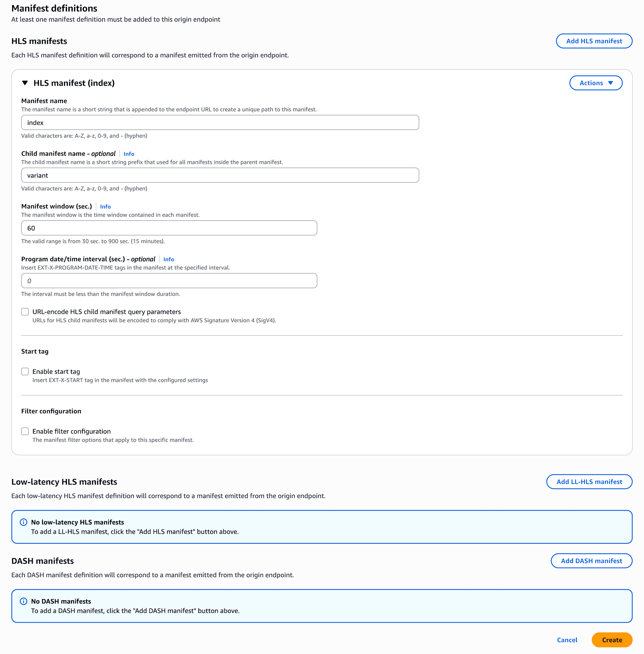Open the Actions dropdown menu
This screenshot has width=644, height=654.
tap(595, 83)
